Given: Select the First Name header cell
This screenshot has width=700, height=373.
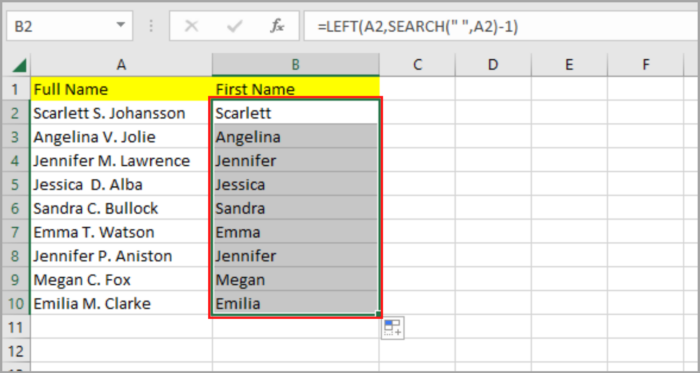Looking at the screenshot, I should coord(296,89).
